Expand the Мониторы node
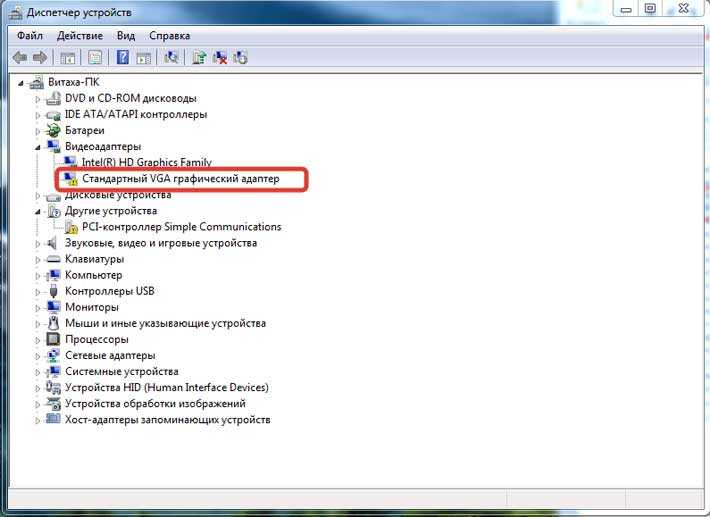710x517 pixels. 38,308
